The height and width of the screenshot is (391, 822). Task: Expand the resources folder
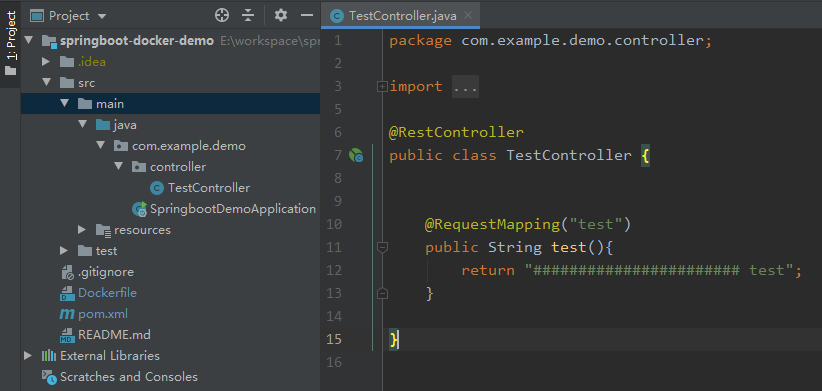pos(81,230)
